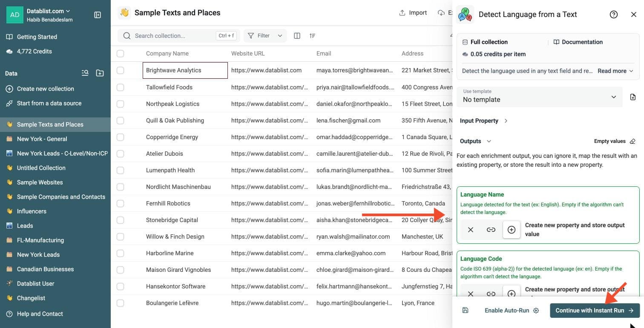
Task: Ignore the Language Name output (X icon)
Action: (471, 230)
